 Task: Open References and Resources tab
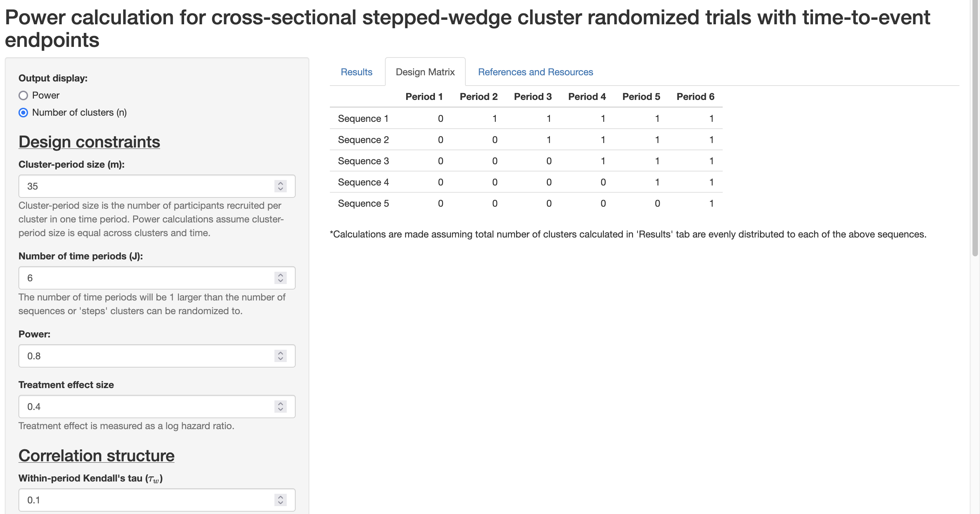tap(535, 72)
